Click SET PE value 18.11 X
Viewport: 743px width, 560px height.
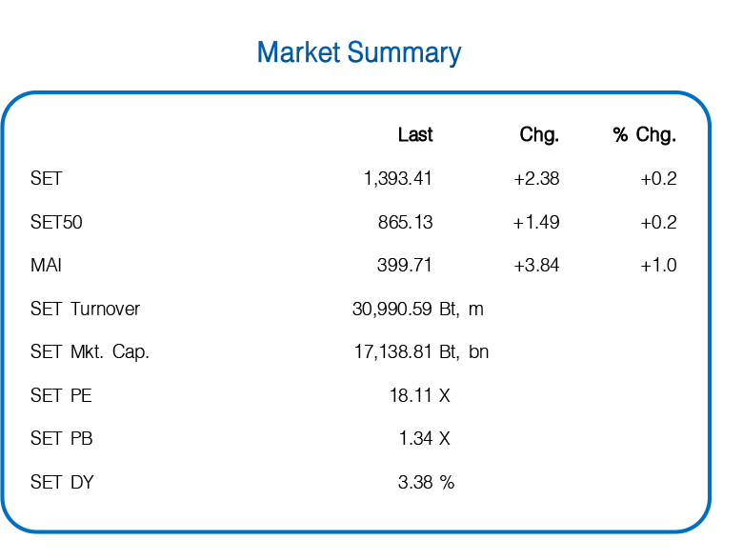coord(420,395)
